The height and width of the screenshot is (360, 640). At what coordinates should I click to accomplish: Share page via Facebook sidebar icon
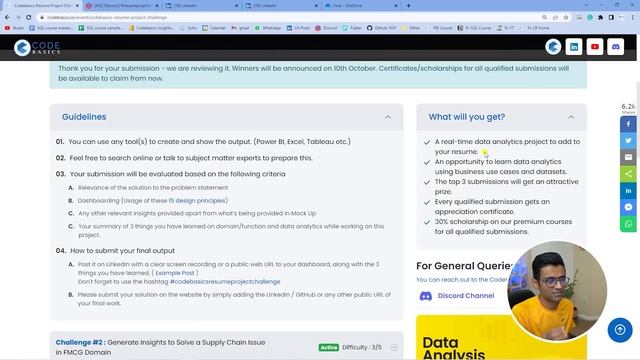[628, 124]
